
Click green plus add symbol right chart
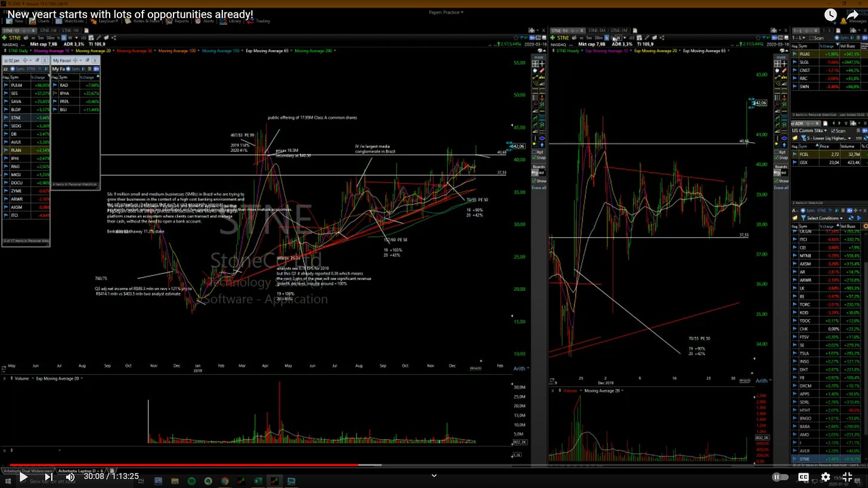[x=553, y=38]
